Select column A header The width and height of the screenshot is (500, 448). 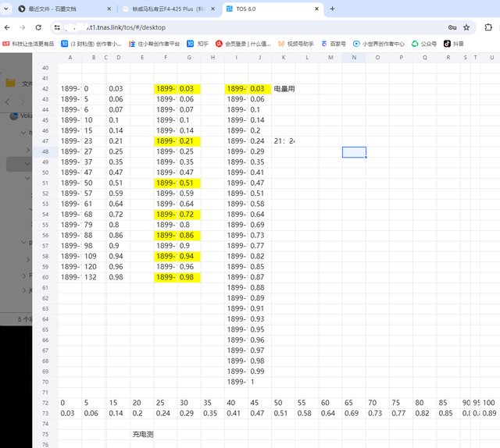(x=70, y=57)
